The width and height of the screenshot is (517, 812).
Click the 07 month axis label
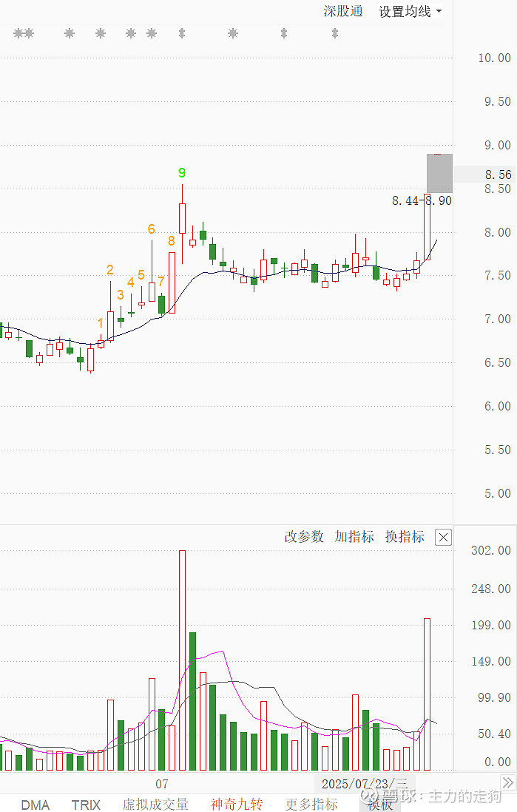click(162, 784)
